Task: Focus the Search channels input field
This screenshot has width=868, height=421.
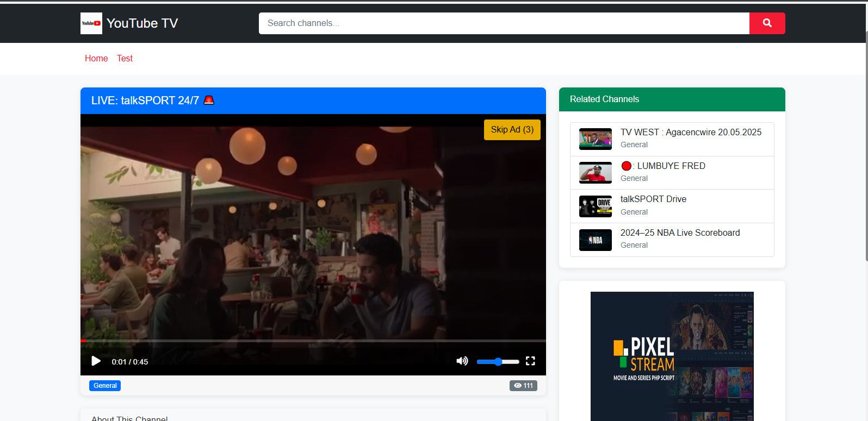Action: 504,23
